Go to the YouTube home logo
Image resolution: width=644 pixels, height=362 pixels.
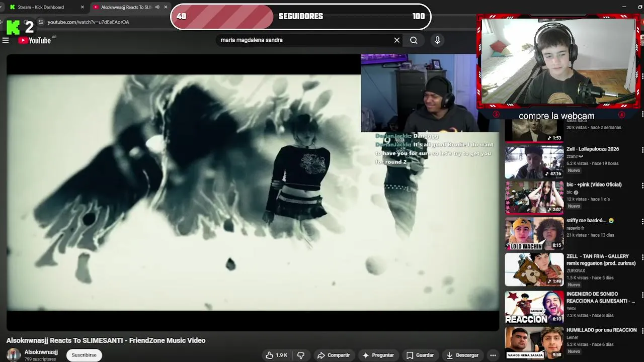tap(35, 40)
